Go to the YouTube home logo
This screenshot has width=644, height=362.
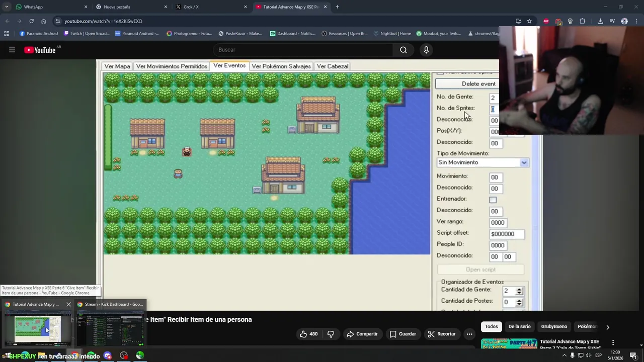pos(40,50)
